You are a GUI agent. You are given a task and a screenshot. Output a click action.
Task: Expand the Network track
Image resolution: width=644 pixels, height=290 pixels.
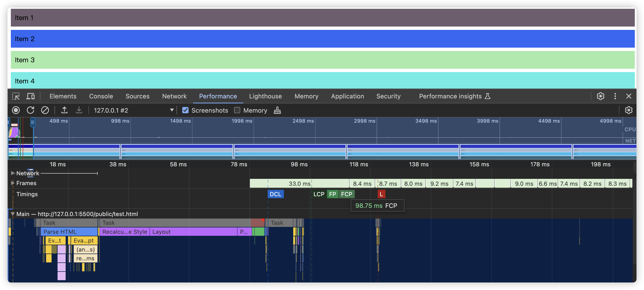pyautogui.click(x=13, y=173)
